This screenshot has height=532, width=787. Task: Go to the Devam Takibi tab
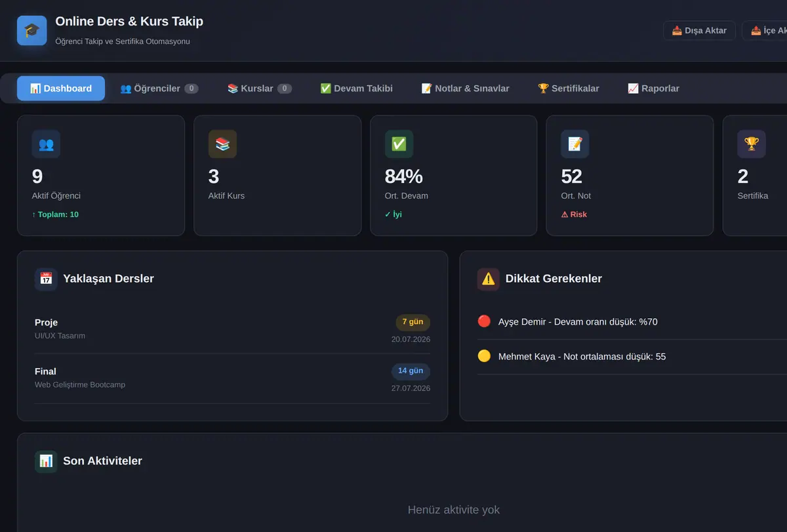[356, 89]
